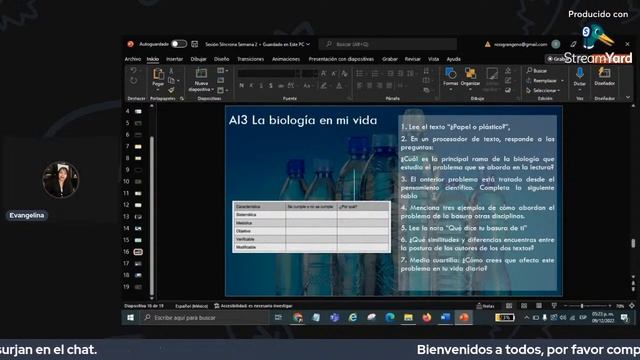This screenshot has height=360, width=640.
Task: Open Microsoft Teams from the taskbar
Action: pyautogui.click(x=334, y=318)
